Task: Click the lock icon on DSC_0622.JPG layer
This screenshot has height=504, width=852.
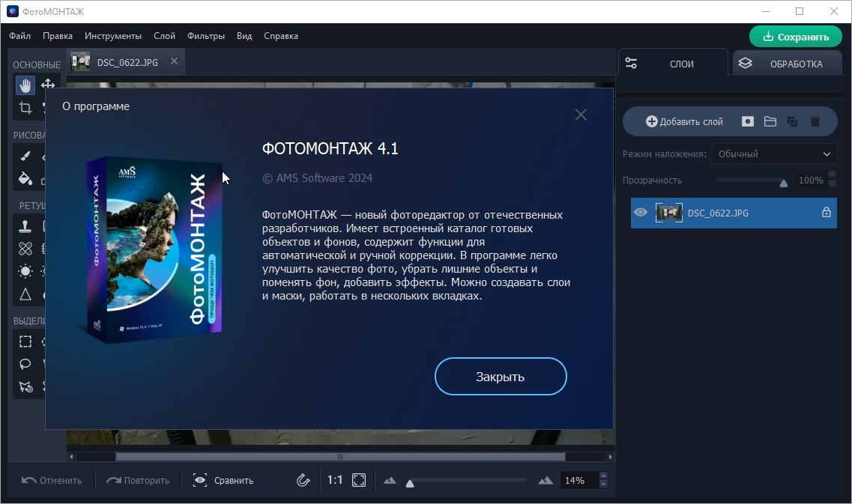Action: point(826,213)
